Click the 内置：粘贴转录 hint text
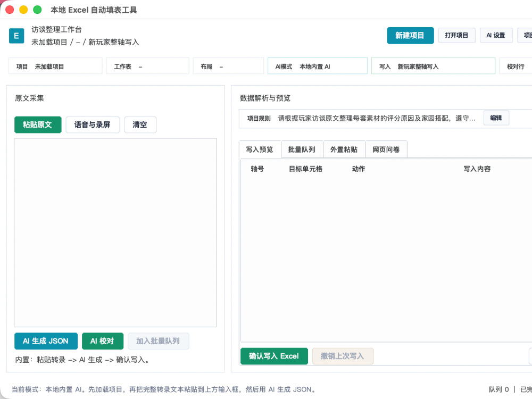532x399 pixels. point(82,360)
